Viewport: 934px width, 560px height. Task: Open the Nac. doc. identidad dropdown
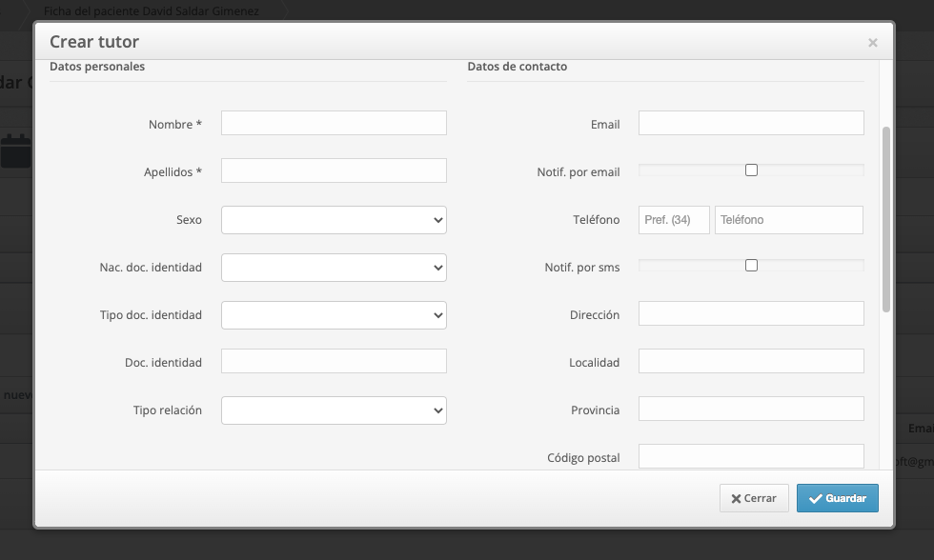click(334, 268)
